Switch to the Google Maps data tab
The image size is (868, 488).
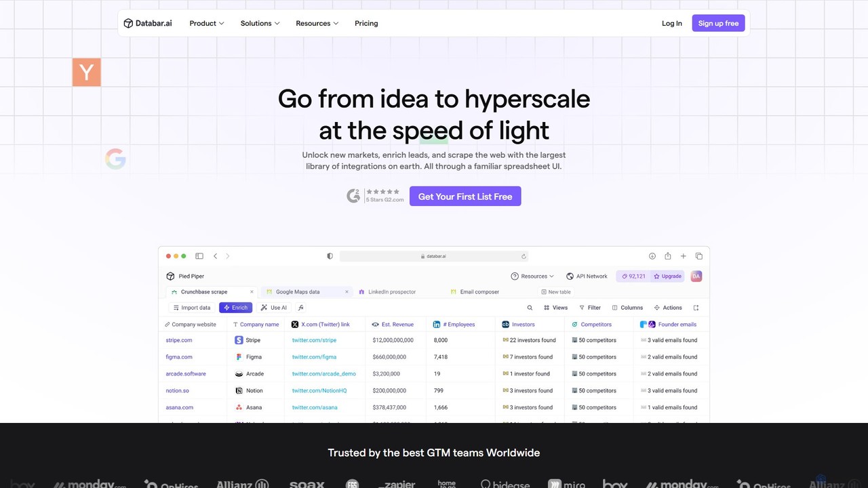tap(298, 292)
